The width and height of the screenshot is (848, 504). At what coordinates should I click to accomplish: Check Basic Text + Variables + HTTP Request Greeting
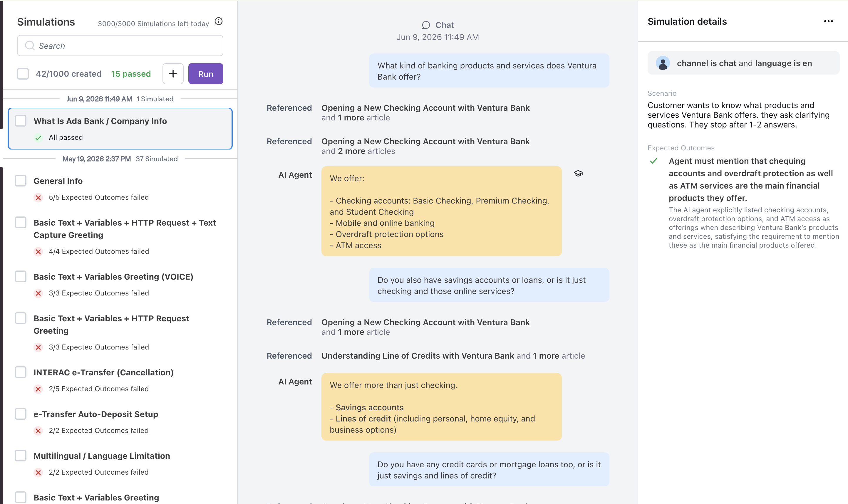(20, 318)
